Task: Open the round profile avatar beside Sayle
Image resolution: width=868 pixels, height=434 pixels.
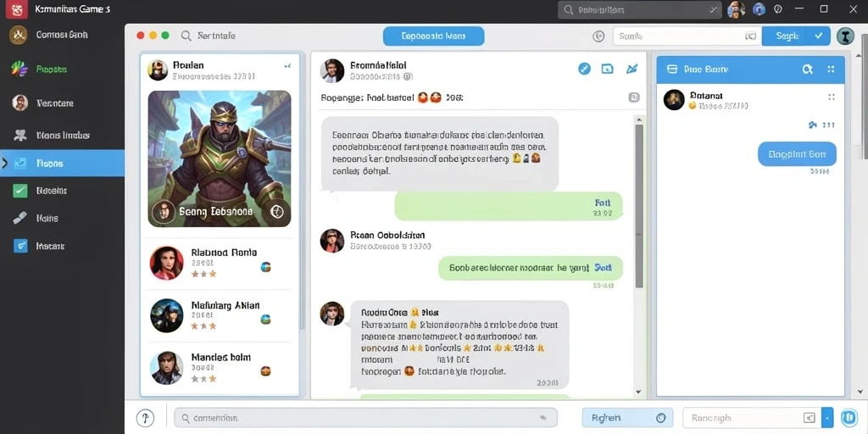Action: (x=846, y=36)
